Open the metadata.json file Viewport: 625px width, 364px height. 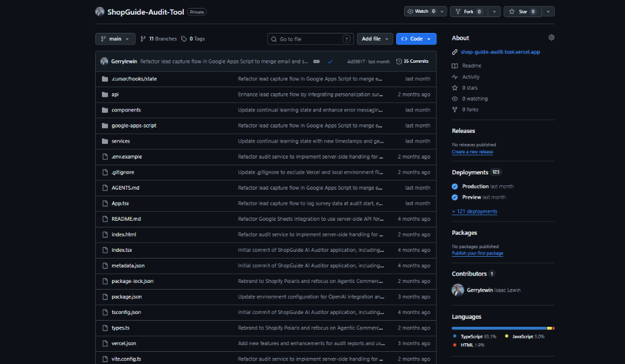[x=128, y=266]
